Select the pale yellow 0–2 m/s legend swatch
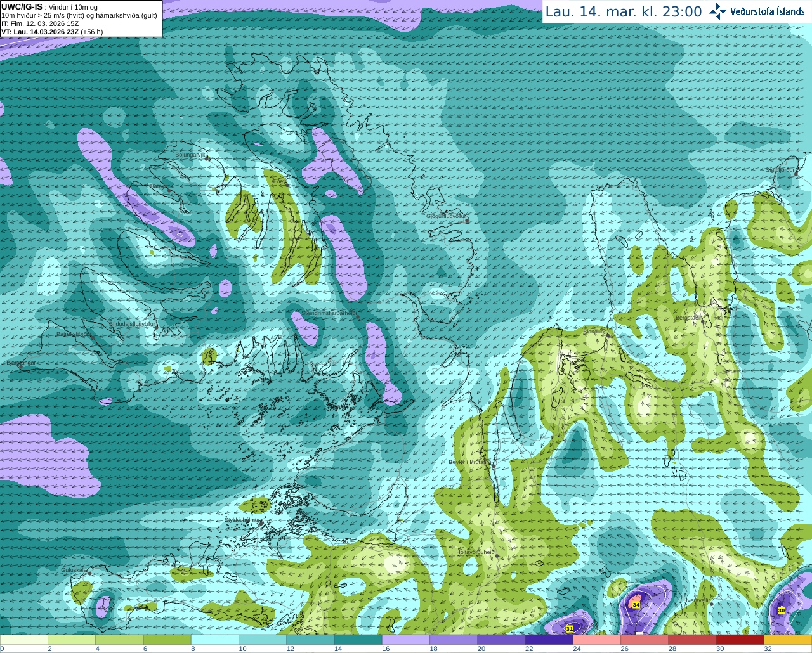The width and height of the screenshot is (812, 653). coord(24,640)
